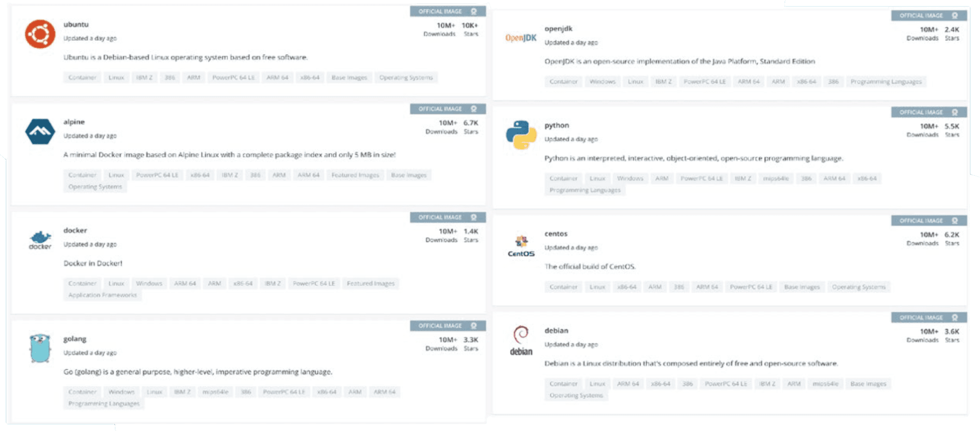
Task: Select Operating Systems tag on centos card
Action: pos(859,287)
